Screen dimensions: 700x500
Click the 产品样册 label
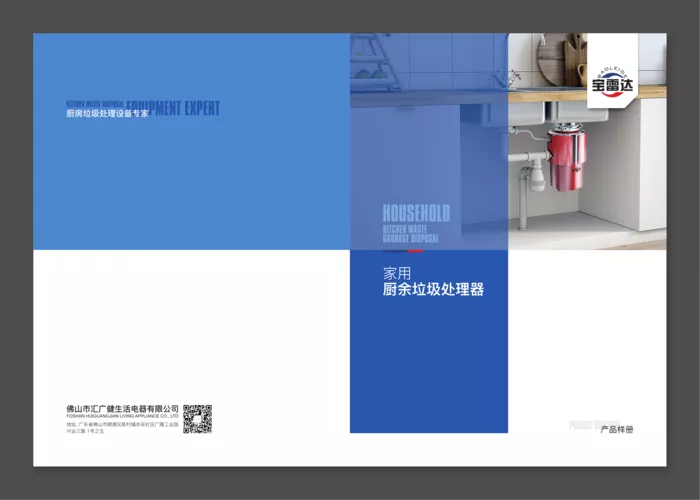(617, 429)
